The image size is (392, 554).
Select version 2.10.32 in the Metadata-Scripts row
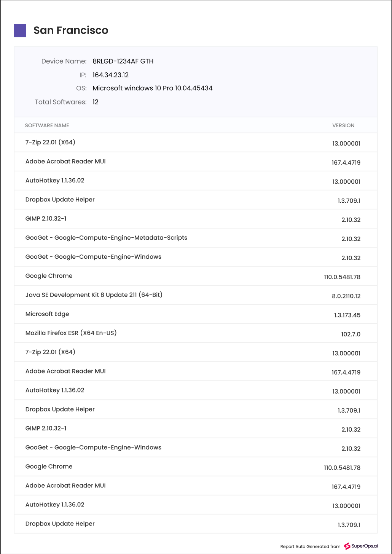click(351, 239)
